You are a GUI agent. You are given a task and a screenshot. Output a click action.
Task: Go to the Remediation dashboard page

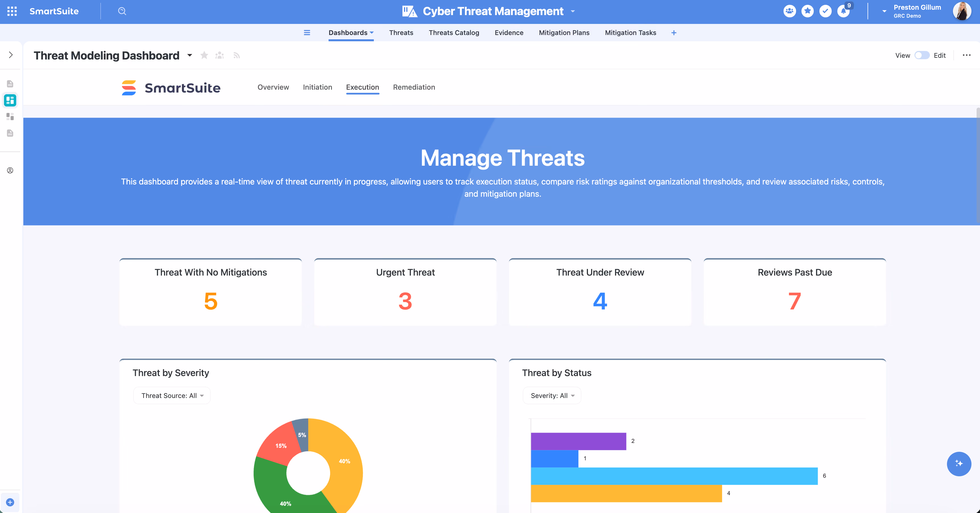click(x=414, y=87)
